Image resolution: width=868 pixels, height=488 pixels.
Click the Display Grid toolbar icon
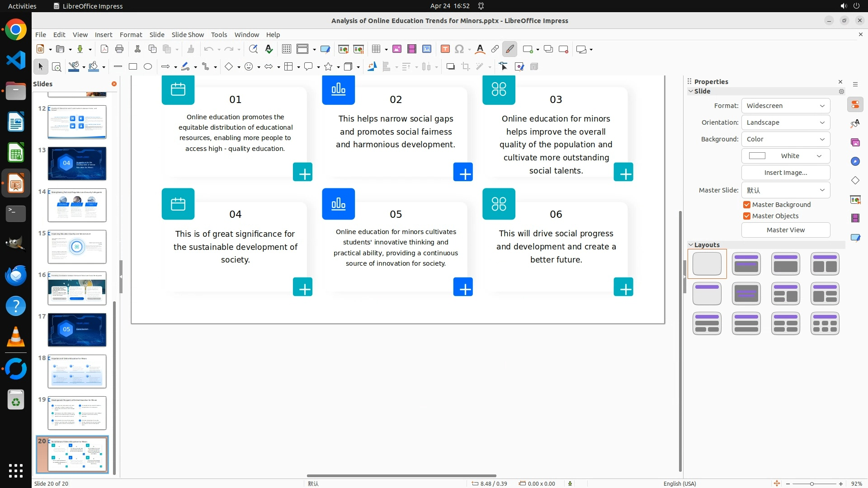[x=287, y=49]
